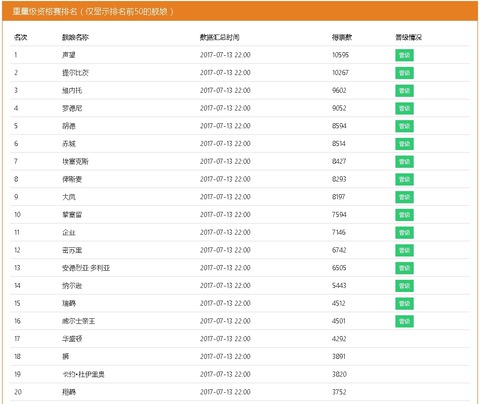
Task: Select the ship name 声望
Action: coord(69,55)
